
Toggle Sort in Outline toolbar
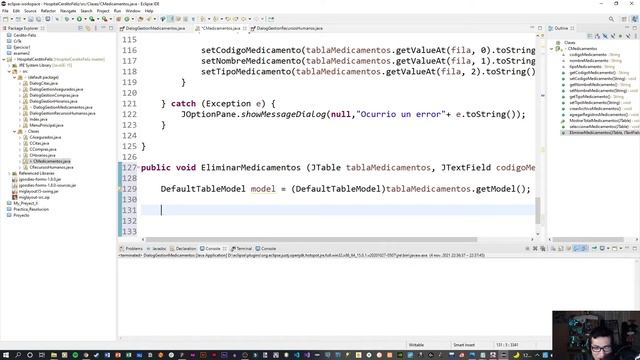coord(598,36)
